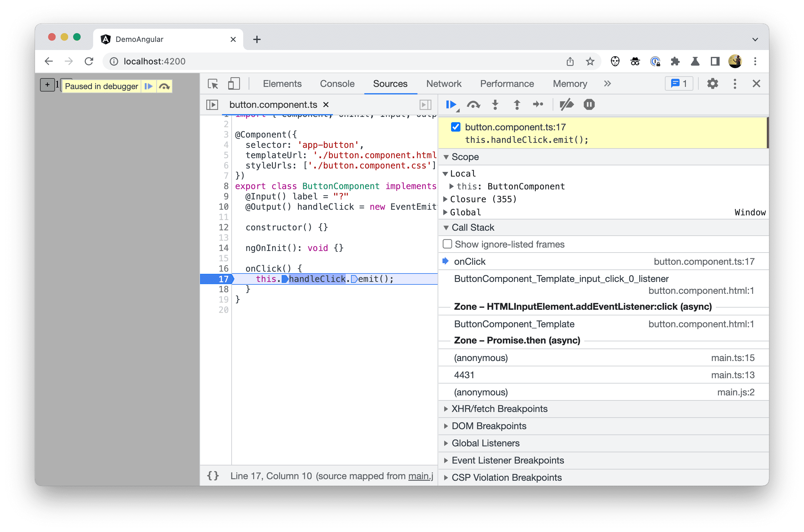804x532 pixels.
Task: Enable Show ignore-listed frames checkbox
Action: [x=447, y=244]
